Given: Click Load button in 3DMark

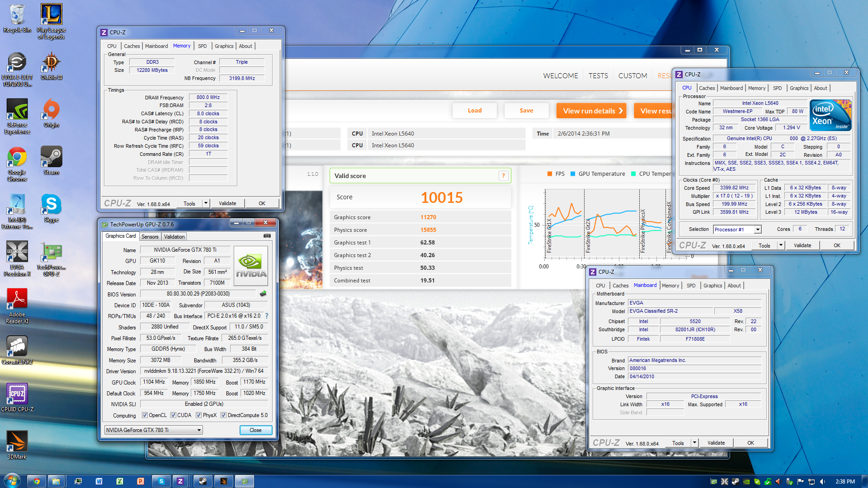Looking at the screenshot, I should tap(474, 111).
